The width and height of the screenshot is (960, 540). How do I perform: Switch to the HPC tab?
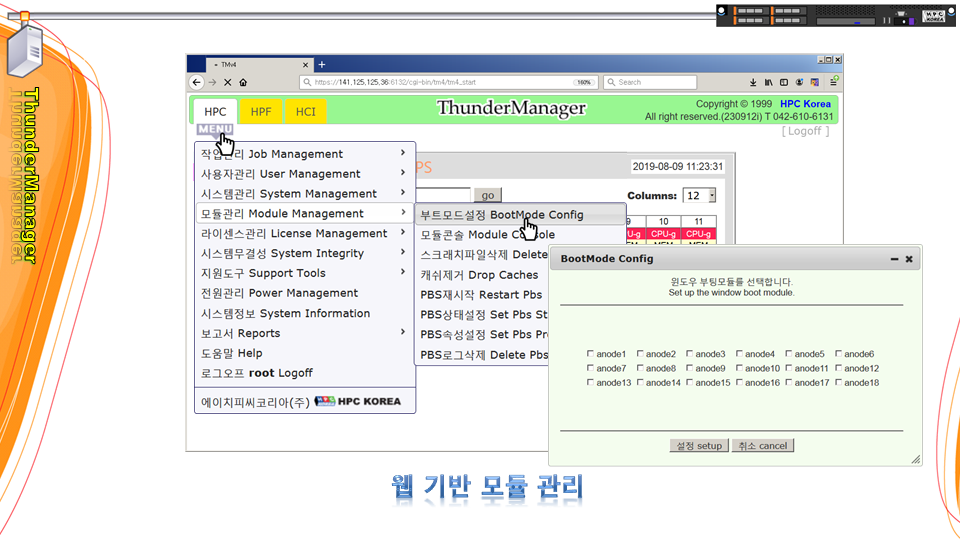215,111
